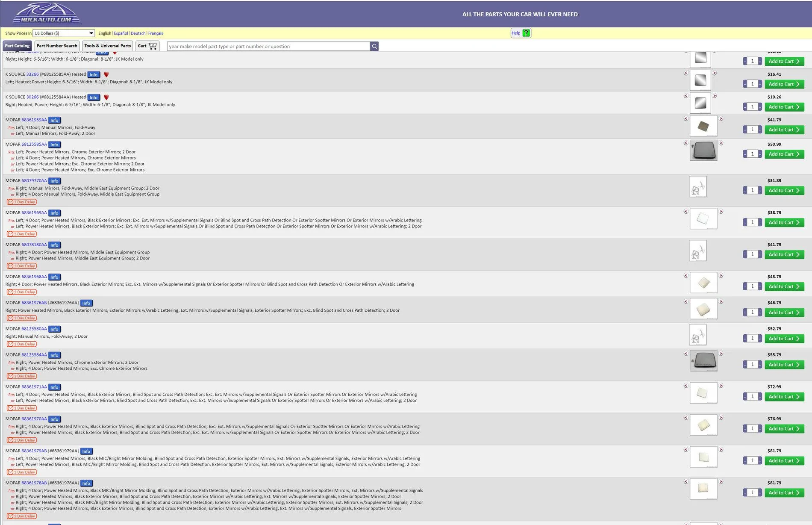Show previous image for MOPAR 68361959AA
Viewport: 812px width, 525px height.
pos(686,119)
